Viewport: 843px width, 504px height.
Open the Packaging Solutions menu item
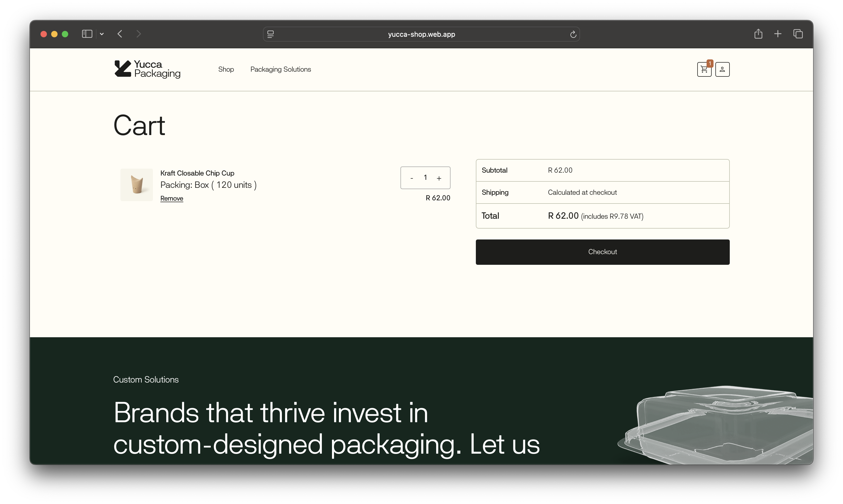(x=281, y=69)
